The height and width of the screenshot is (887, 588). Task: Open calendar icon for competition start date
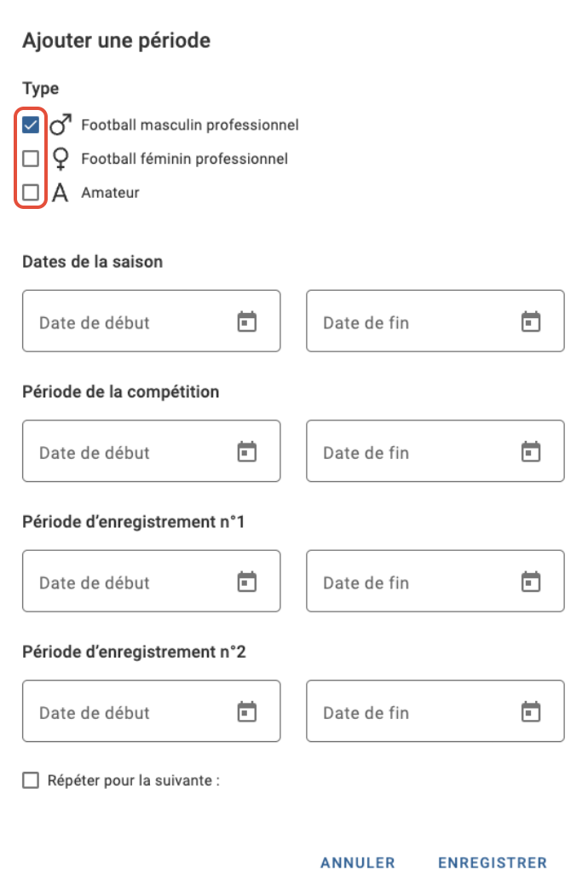pos(246,451)
